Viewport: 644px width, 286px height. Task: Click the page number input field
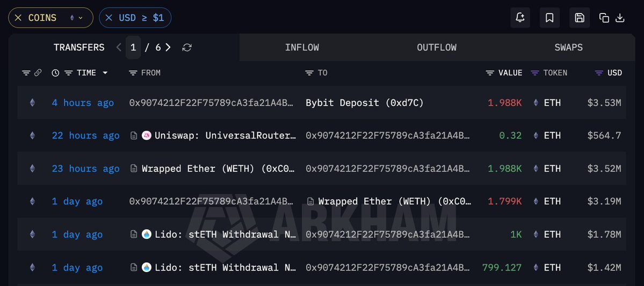[x=133, y=48]
